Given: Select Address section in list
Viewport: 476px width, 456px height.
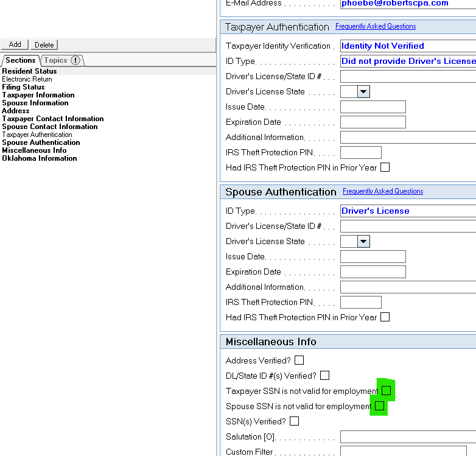Looking at the screenshot, I should pos(16,111).
